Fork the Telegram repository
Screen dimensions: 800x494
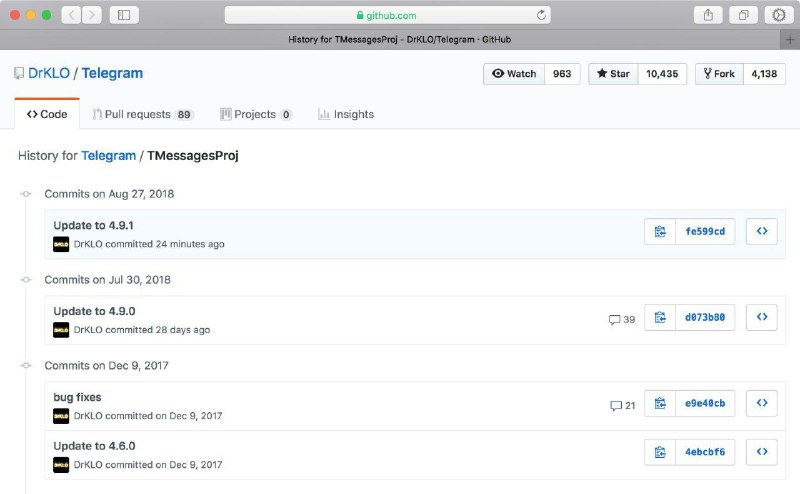[719, 73]
